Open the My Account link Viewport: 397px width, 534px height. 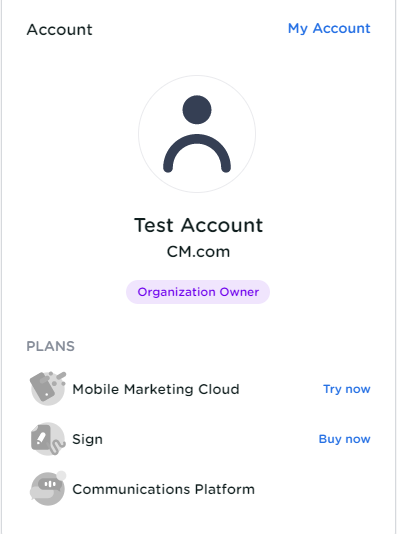pos(329,28)
